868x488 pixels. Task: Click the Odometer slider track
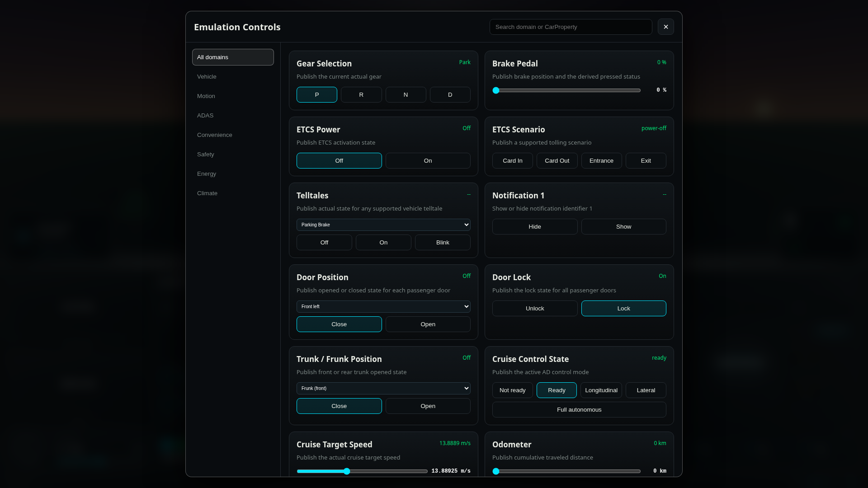pos(566,471)
